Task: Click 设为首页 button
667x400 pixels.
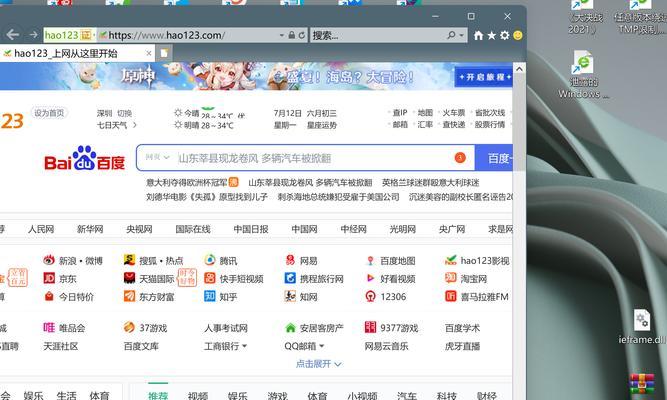Action: pos(49,113)
